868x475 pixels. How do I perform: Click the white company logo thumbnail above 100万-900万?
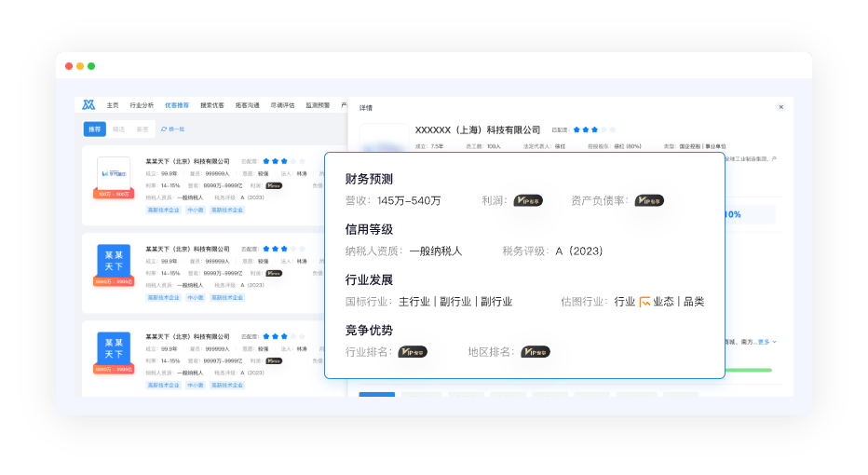[114, 173]
